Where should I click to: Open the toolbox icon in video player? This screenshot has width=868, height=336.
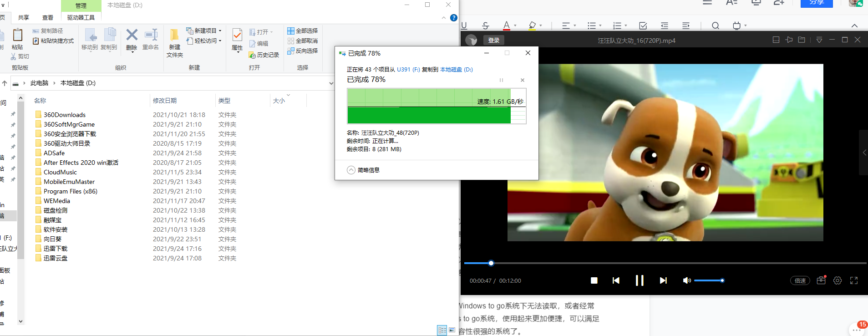821,280
